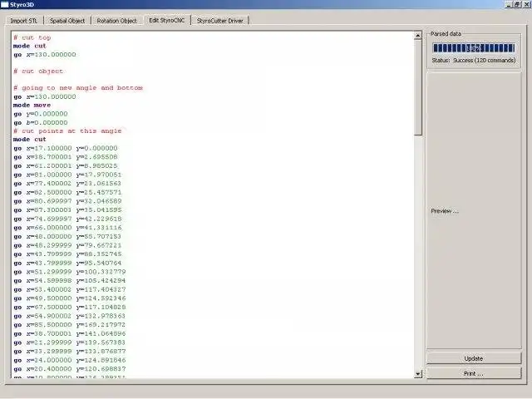
Task: Click the '# cut object' comment line
Action: click(x=38, y=71)
